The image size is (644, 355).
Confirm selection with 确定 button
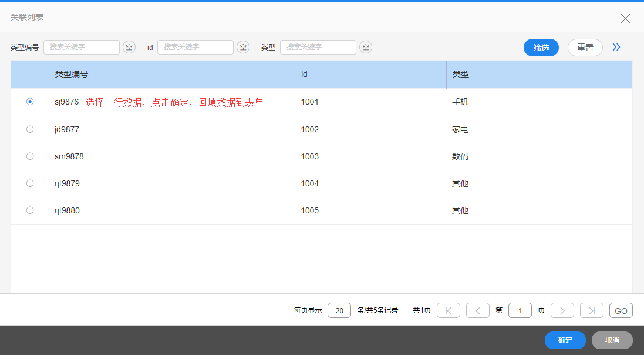(565, 340)
